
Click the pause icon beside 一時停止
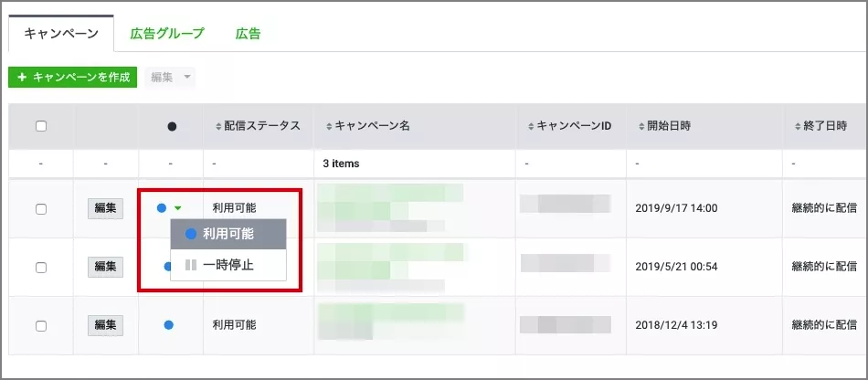click(191, 265)
